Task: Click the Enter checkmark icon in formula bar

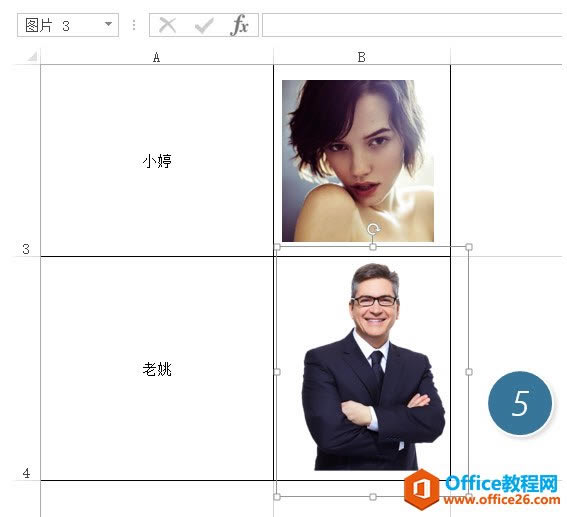Action: pyautogui.click(x=204, y=26)
